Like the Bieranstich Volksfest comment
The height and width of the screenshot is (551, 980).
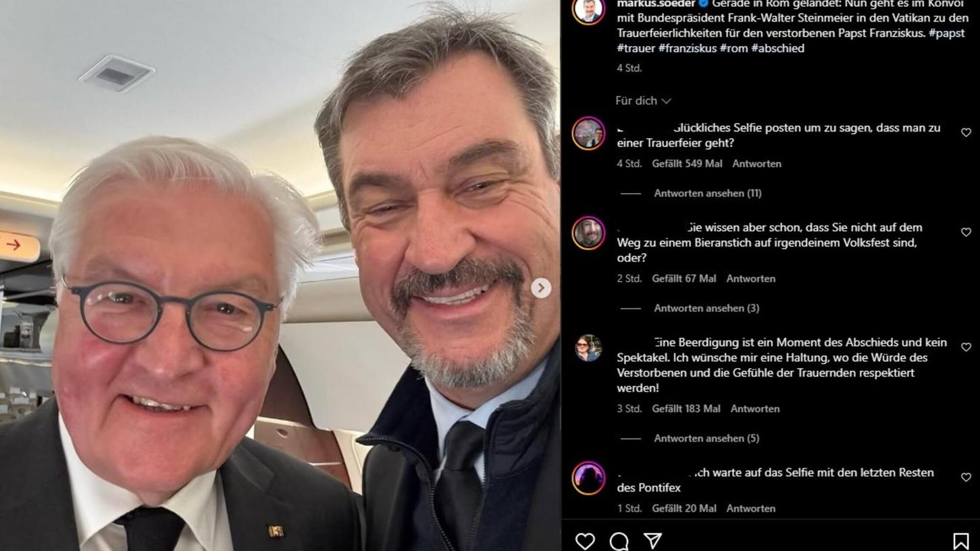pos(966,232)
